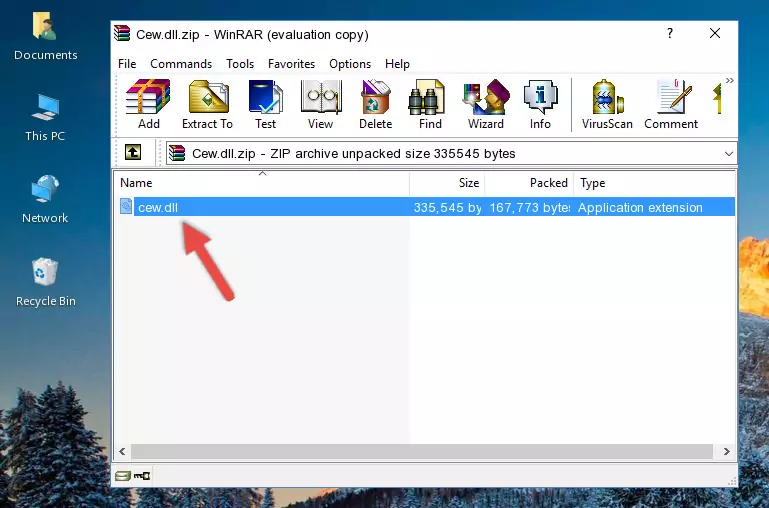This screenshot has height=508, width=769.
Task: Click the Extract To toolbar icon
Action: (207, 104)
